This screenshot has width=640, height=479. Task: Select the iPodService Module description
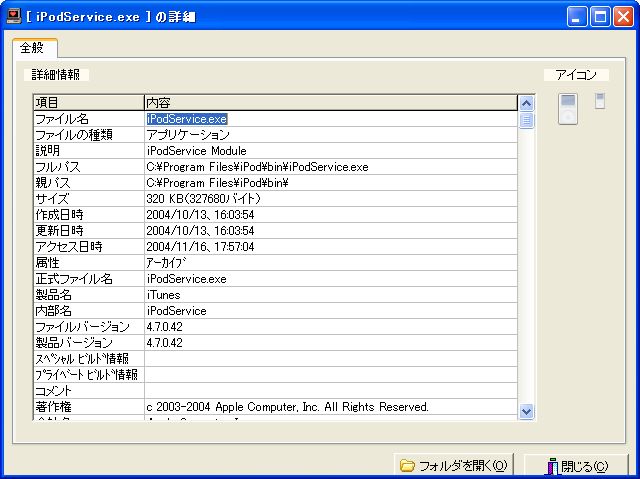[x=196, y=151]
